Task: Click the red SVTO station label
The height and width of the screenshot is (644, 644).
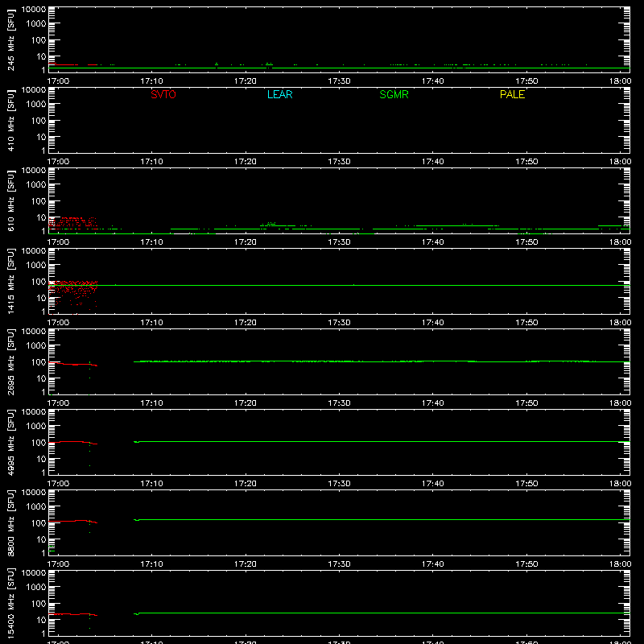Action: click(x=163, y=94)
